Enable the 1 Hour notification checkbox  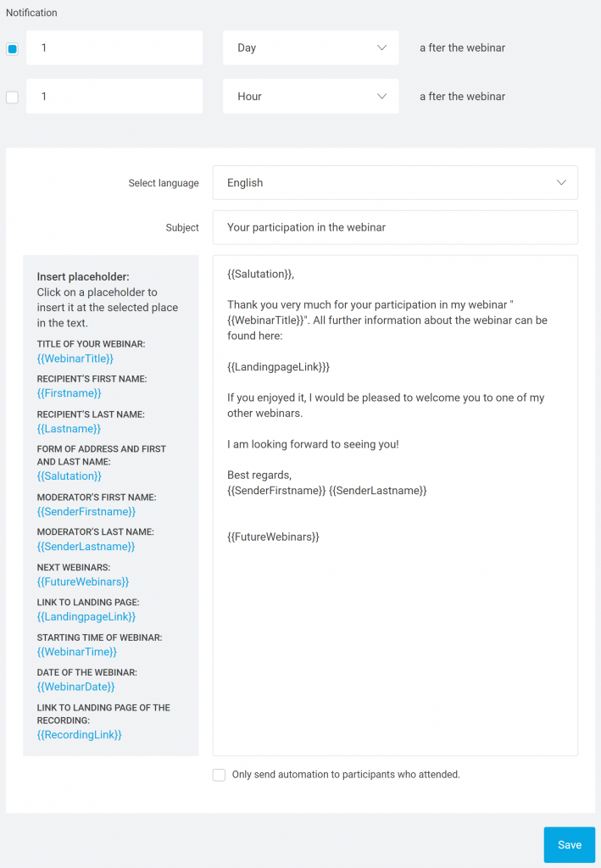pos(12,97)
